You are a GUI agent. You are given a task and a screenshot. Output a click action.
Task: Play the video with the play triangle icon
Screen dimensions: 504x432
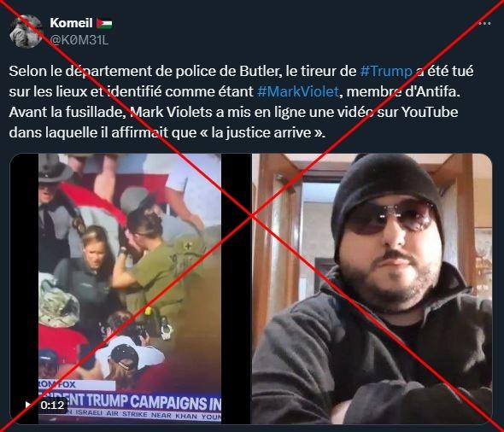pyautogui.click(x=28, y=405)
